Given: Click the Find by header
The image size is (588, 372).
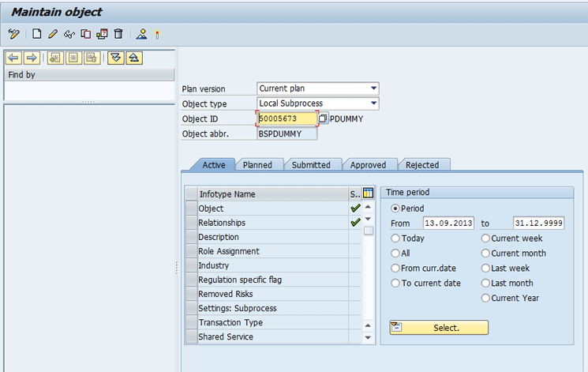Looking at the screenshot, I should (89, 75).
